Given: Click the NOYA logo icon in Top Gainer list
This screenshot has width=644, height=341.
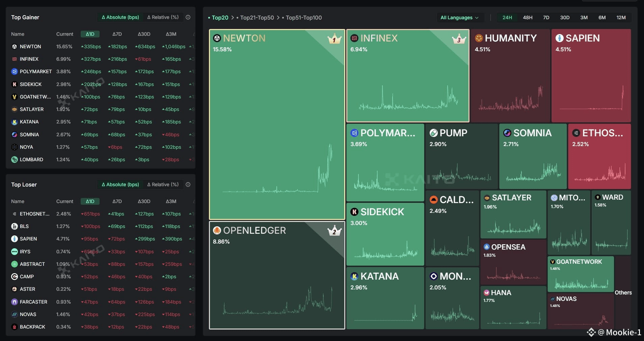Looking at the screenshot, I should coord(14,147).
